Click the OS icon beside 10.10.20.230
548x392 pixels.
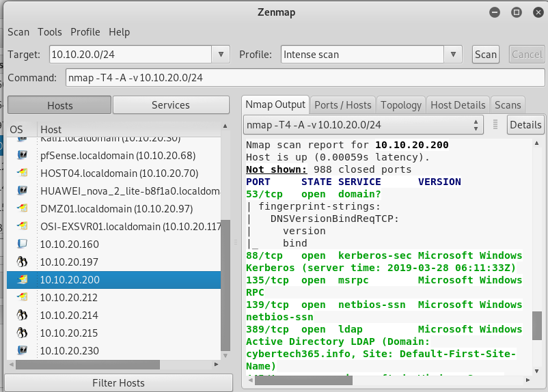23,350
